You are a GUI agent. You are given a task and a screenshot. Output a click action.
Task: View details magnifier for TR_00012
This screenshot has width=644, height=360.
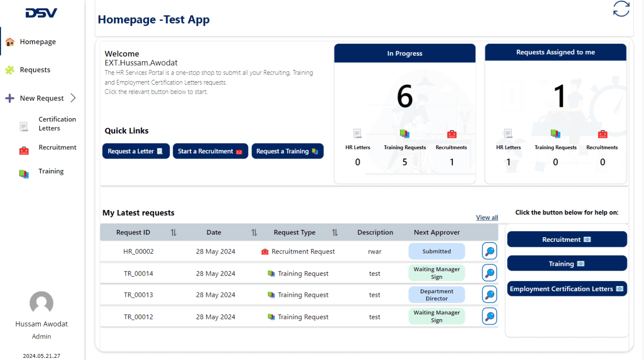[x=489, y=317]
